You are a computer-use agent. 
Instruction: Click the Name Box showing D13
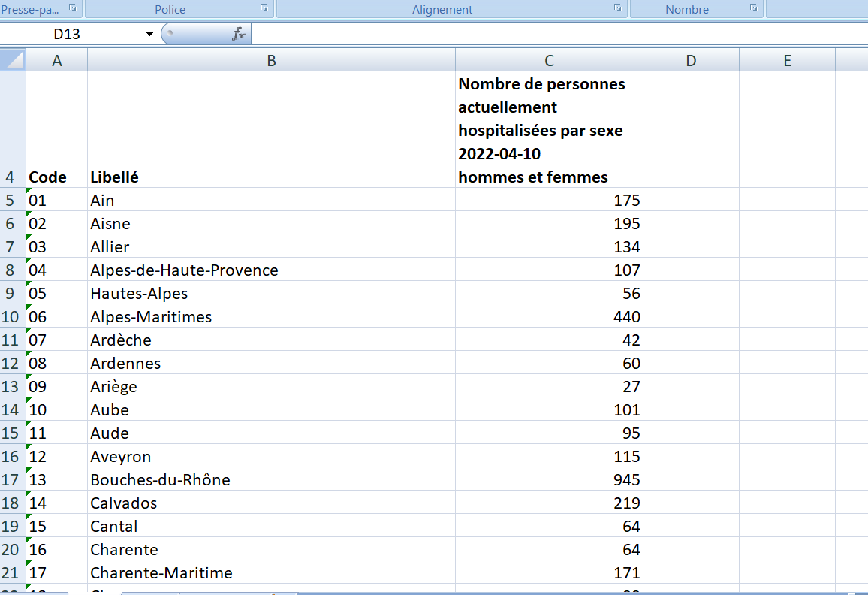point(75,34)
